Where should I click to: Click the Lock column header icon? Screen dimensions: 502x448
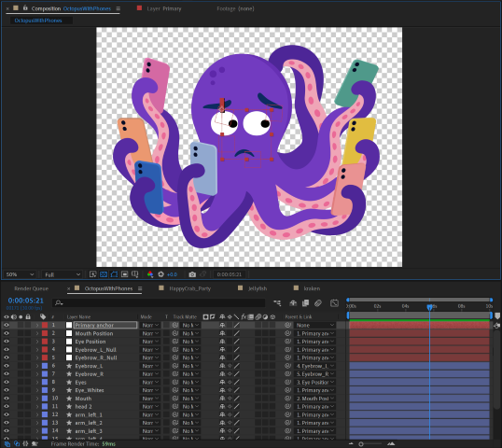(x=28, y=316)
